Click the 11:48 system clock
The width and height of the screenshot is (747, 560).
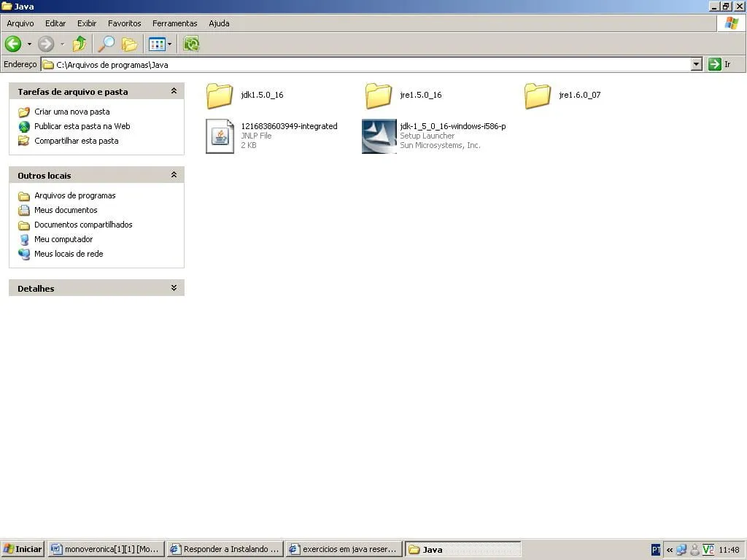[729, 550]
